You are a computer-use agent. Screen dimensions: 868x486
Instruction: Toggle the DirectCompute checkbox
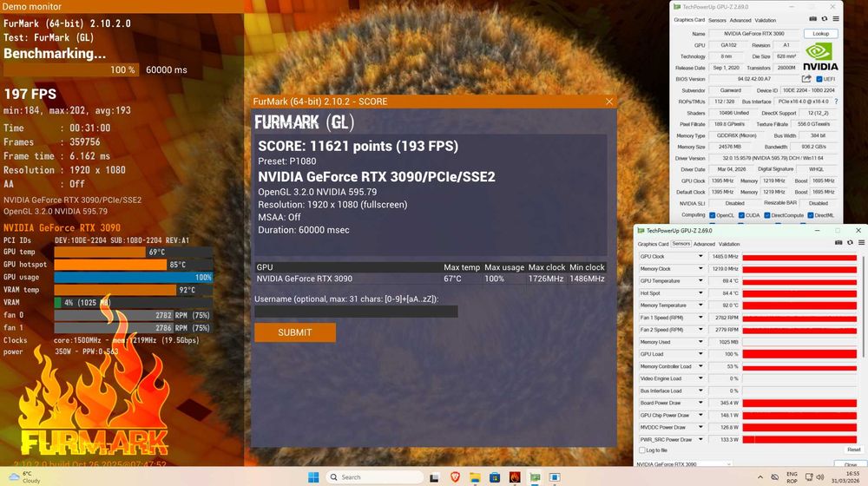(x=767, y=215)
